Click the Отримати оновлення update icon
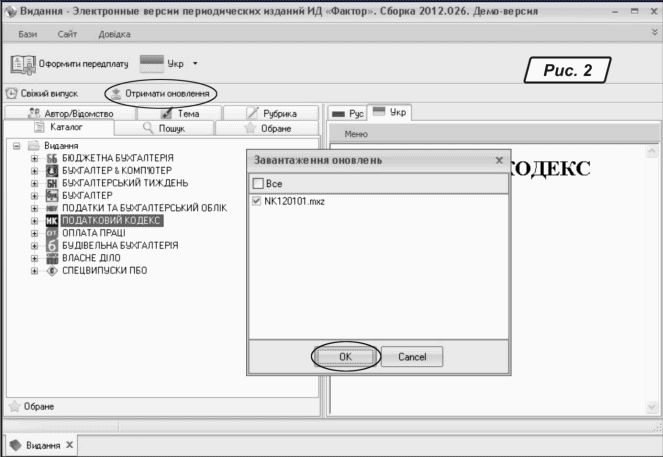Screen dimensions: 663x457 tap(116, 94)
